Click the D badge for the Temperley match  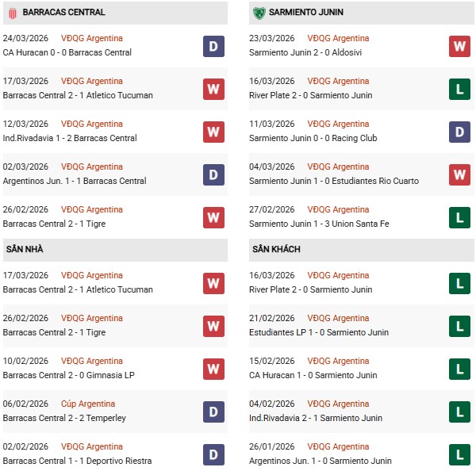[213, 412]
